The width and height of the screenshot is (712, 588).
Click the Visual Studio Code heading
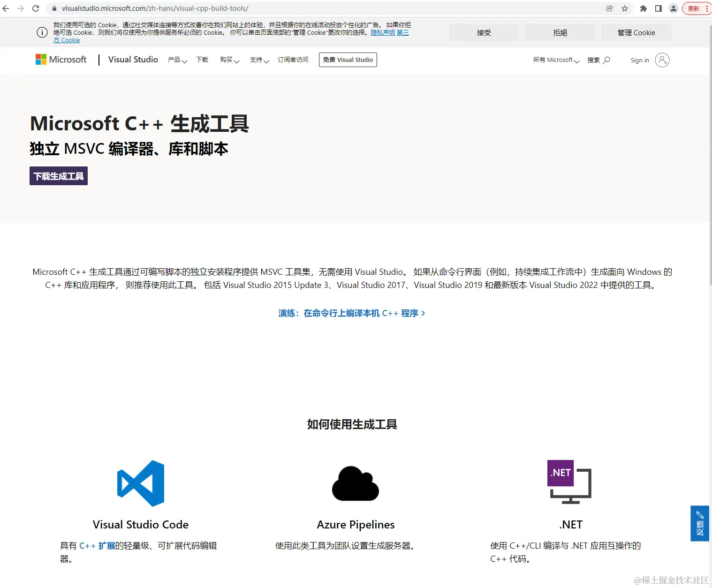pos(141,524)
